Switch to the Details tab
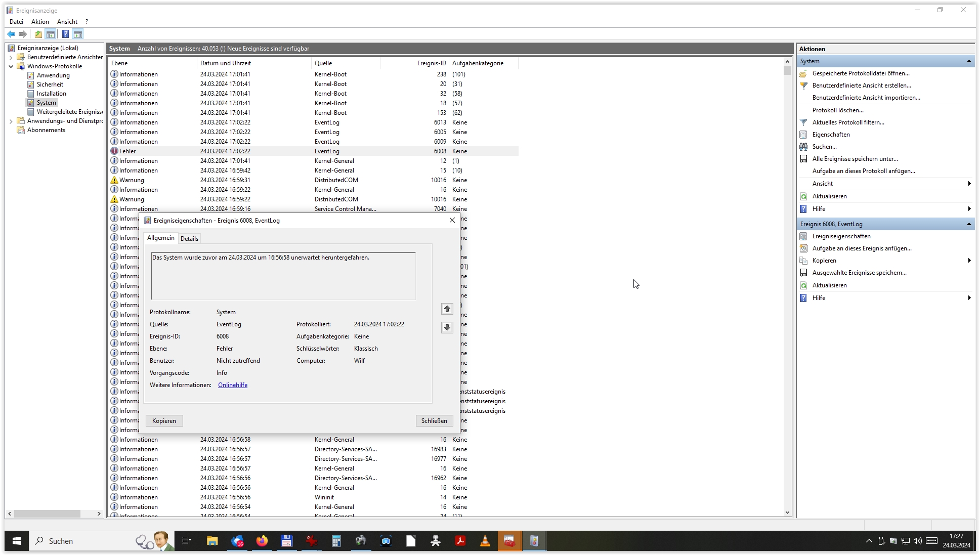 click(x=189, y=239)
